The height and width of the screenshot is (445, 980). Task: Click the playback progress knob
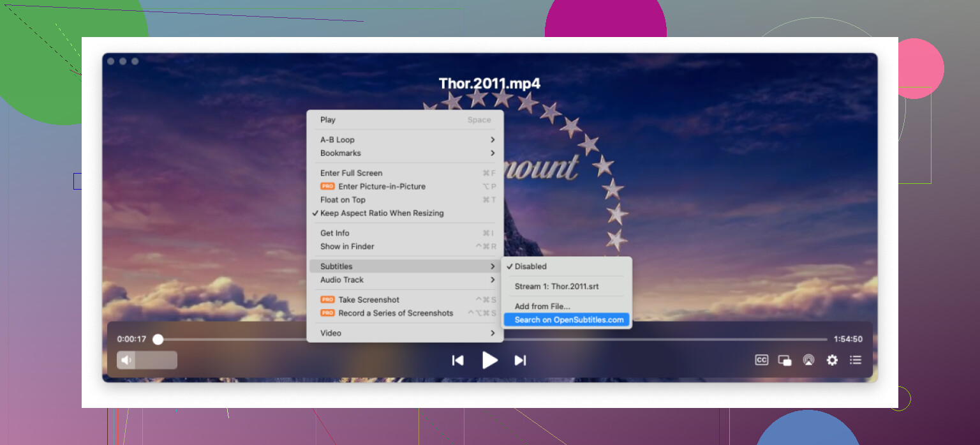[x=158, y=340]
